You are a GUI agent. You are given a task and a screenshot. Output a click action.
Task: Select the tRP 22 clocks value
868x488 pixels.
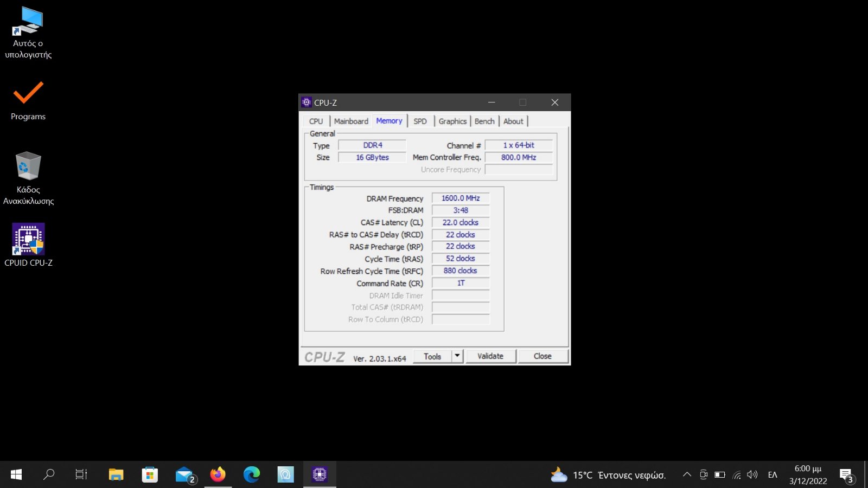[x=461, y=246]
